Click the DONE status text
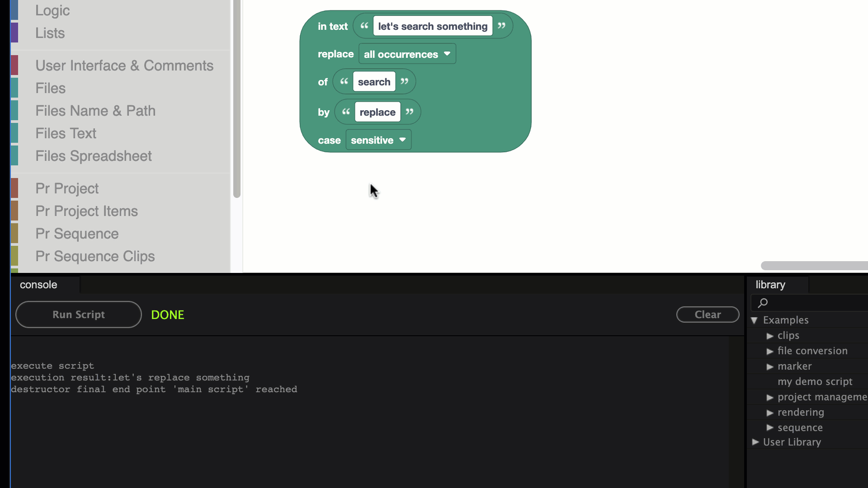Viewport: 868px width, 488px height. [x=167, y=314]
